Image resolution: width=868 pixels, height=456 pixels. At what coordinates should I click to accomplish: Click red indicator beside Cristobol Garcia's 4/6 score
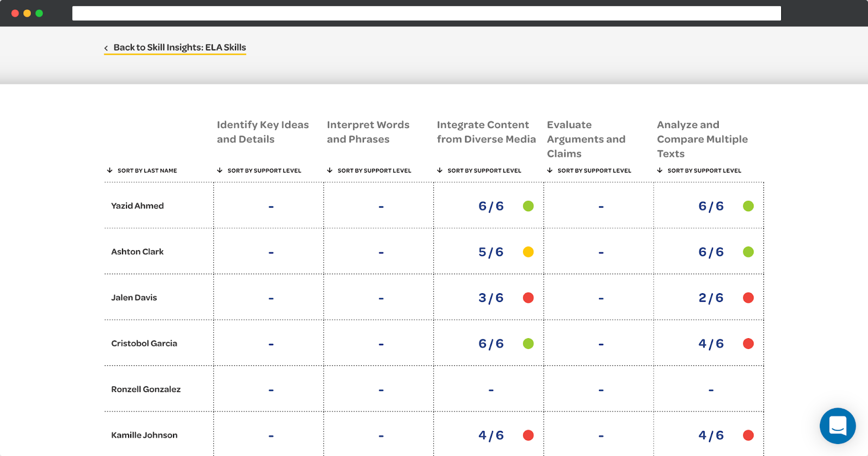(x=748, y=344)
